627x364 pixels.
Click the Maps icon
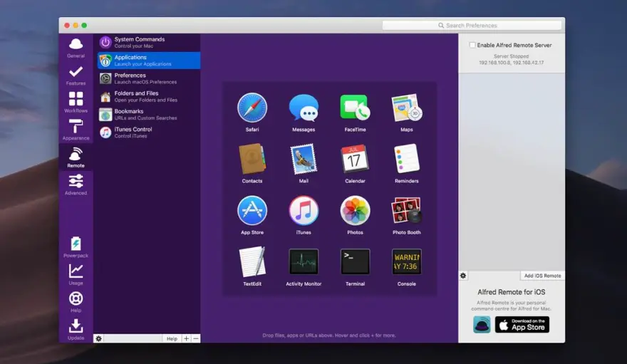click(x=406, y=108)
